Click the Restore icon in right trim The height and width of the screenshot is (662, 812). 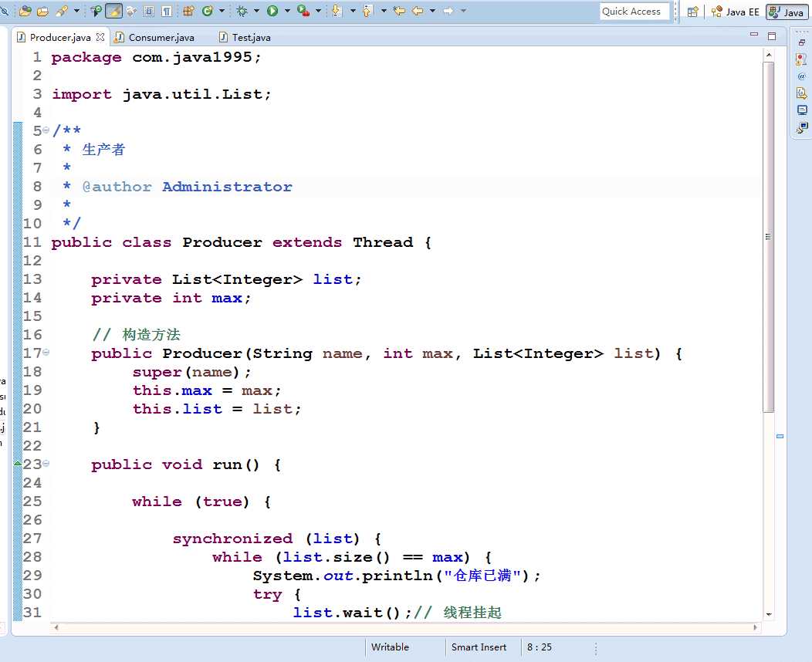(802, 42)
